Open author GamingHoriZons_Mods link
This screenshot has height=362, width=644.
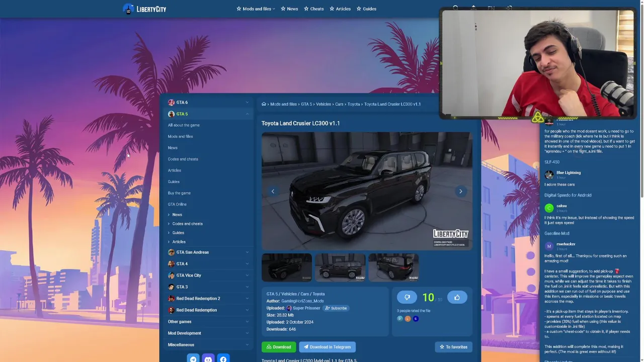click(302, 301)
